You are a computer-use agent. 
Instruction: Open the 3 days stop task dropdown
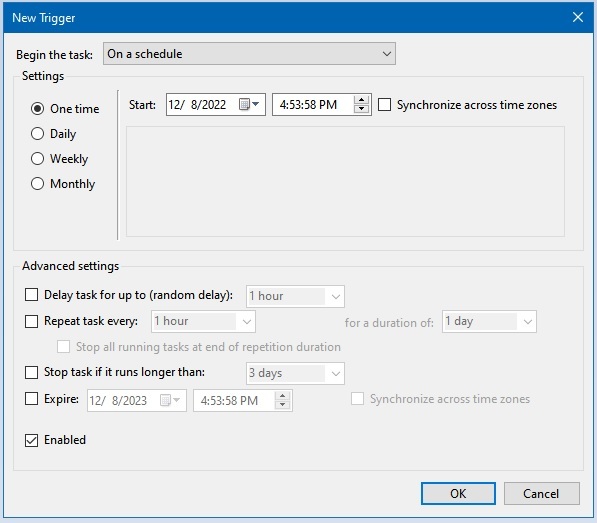295,373
